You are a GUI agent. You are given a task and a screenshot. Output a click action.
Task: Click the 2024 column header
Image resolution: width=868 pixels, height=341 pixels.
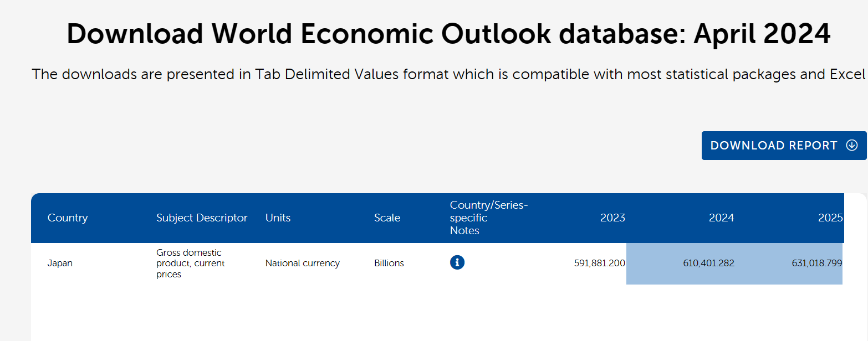tap(721, 218)
